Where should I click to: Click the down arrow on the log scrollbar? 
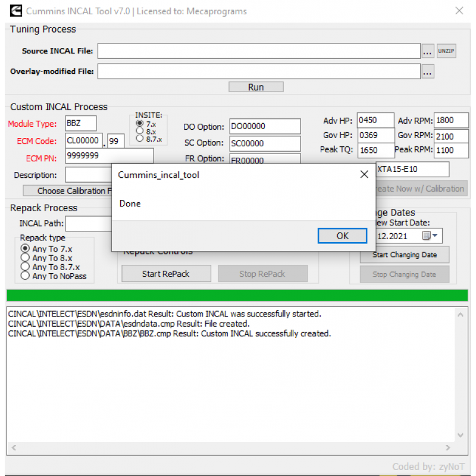460,435
